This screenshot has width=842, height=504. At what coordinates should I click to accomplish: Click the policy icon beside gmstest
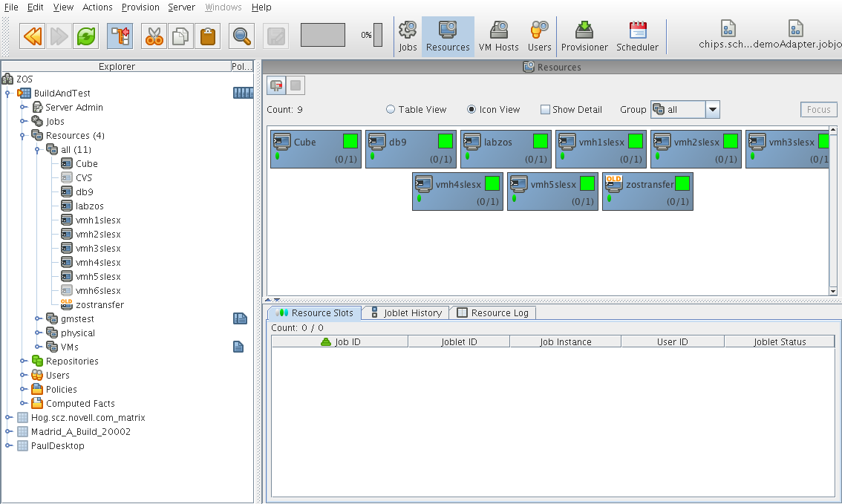240,319
